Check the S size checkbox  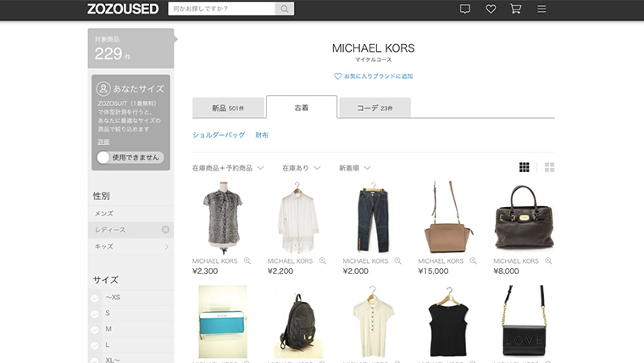tap(95, 314)
